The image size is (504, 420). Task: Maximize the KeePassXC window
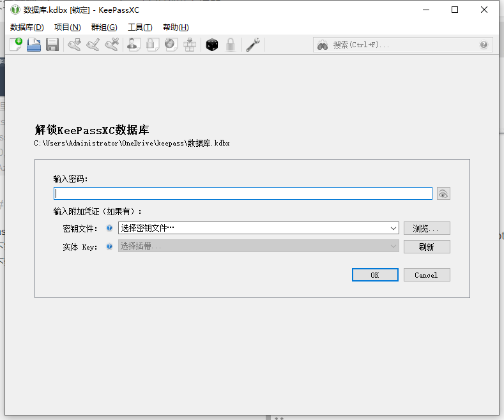point(455,10)
